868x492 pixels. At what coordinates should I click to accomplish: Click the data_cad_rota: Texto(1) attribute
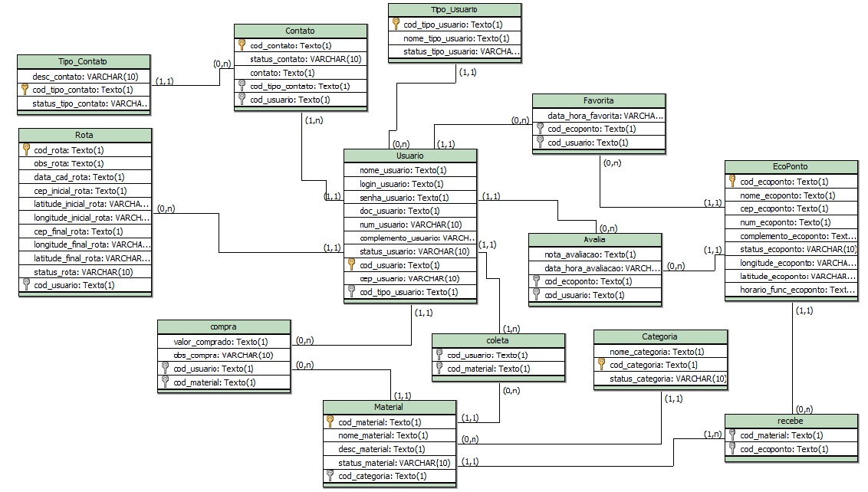point(84,177)
